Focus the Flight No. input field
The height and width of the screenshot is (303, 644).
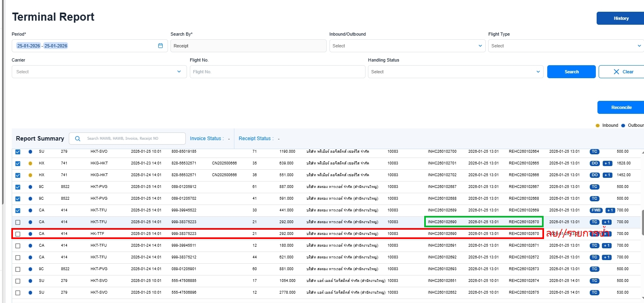tap(277, 72)
